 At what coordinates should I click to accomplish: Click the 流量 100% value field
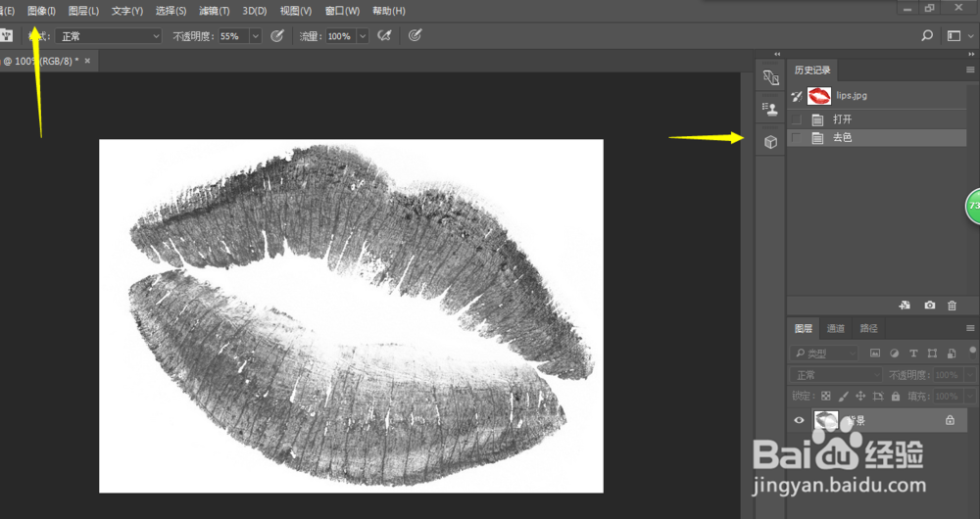[x=341, y=36]
